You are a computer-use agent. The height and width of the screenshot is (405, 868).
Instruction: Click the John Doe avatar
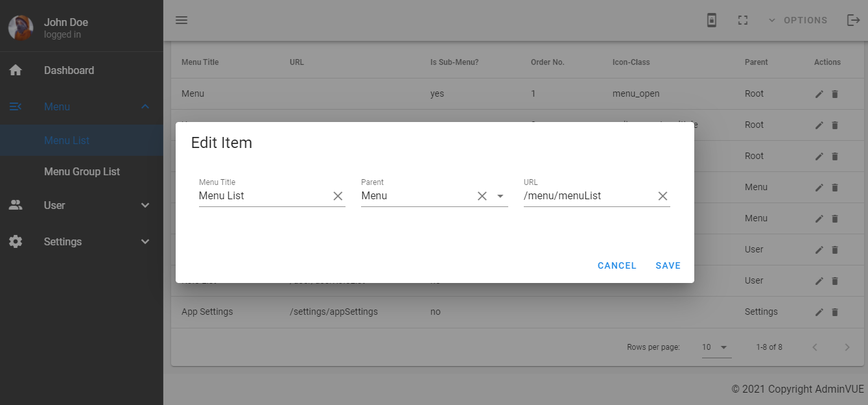20,27
